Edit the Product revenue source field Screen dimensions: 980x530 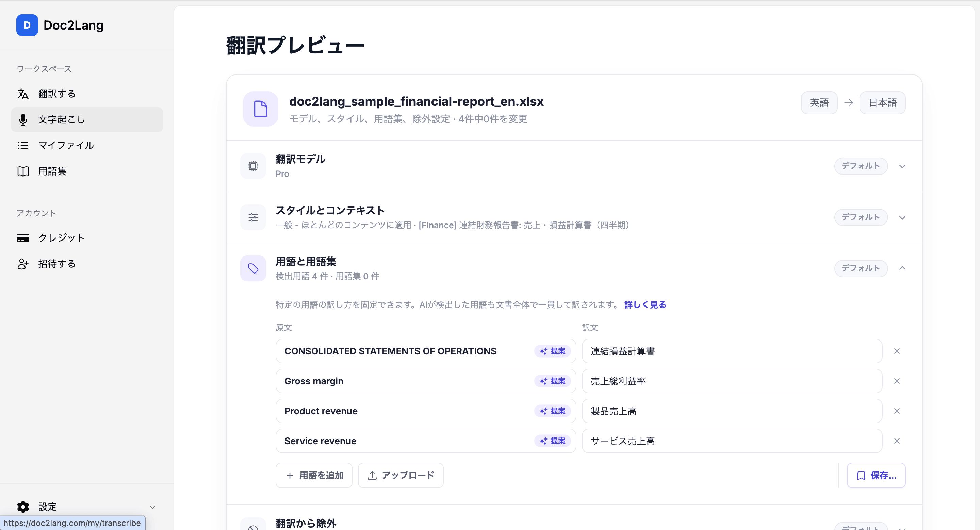(426, 411)
